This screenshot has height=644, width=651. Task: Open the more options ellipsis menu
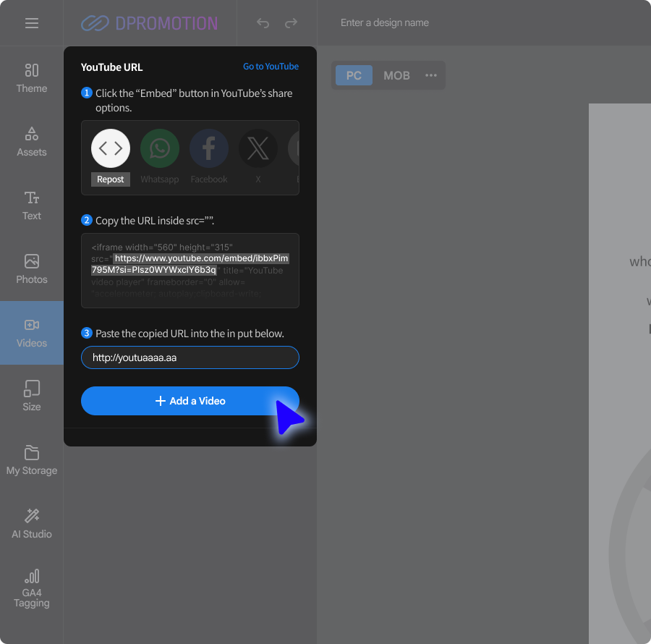pyautogui.click(x=431, y=75)
